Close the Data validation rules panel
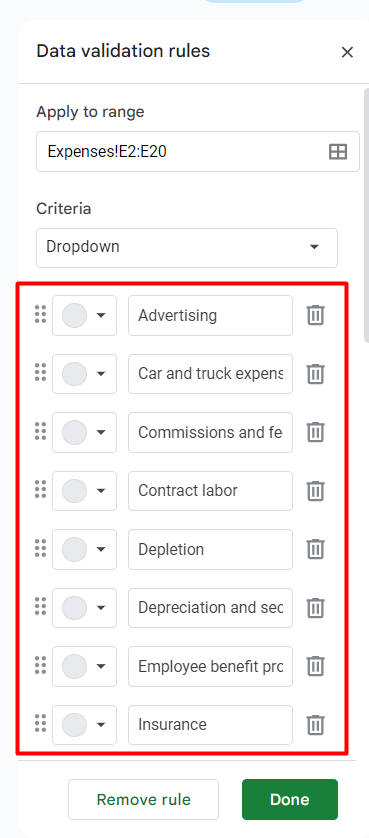Screen dimensions: 369x838 [x=347, y=52]
